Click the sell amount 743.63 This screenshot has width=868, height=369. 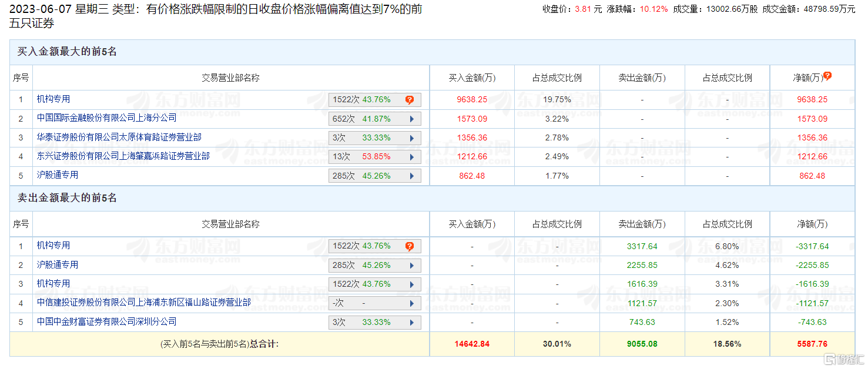coord(642,323)
